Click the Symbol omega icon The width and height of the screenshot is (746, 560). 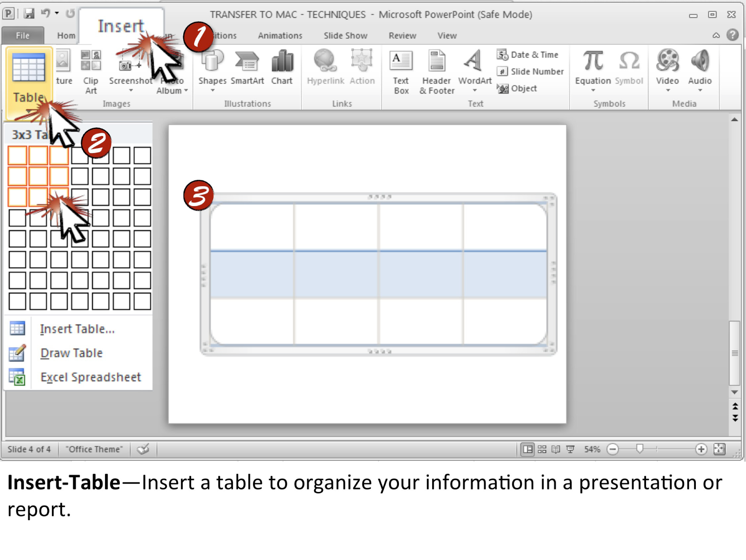629,61
